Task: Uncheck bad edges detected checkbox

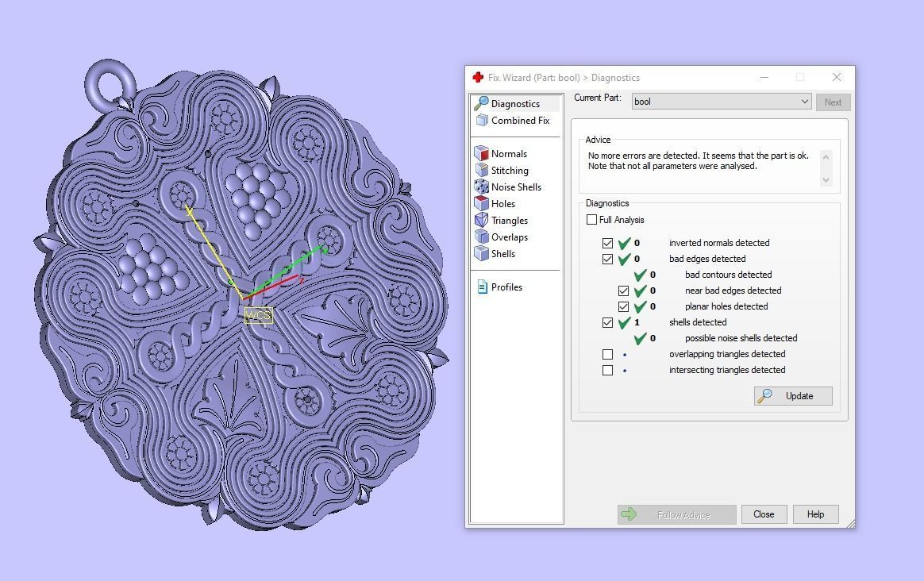Action: pyautogui.click(x=607, y=259)
